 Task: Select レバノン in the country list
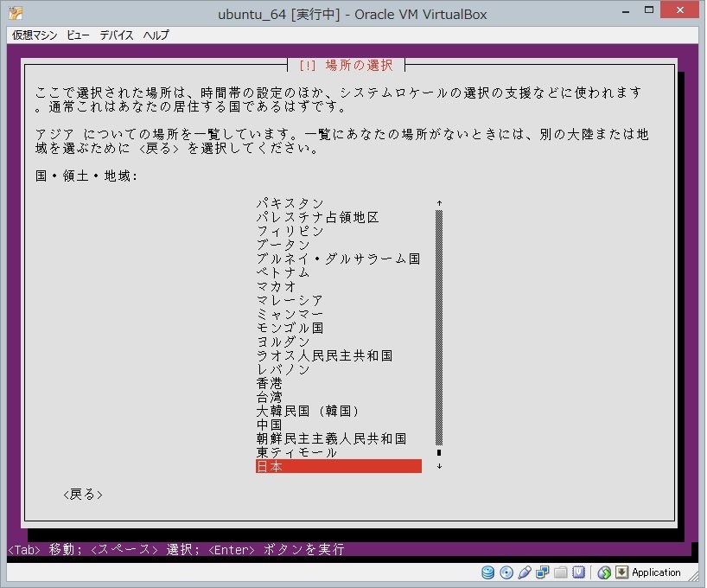point(283,369)
